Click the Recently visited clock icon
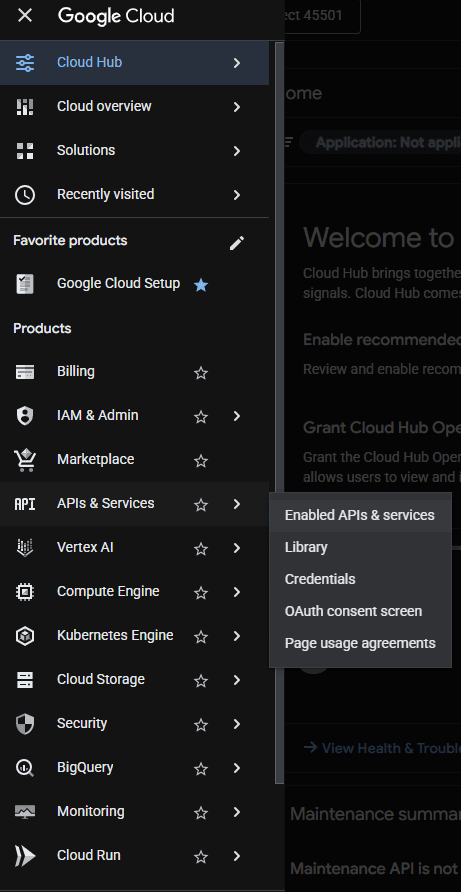This screenshot has height=892, width=461. (x=24, y=195)
